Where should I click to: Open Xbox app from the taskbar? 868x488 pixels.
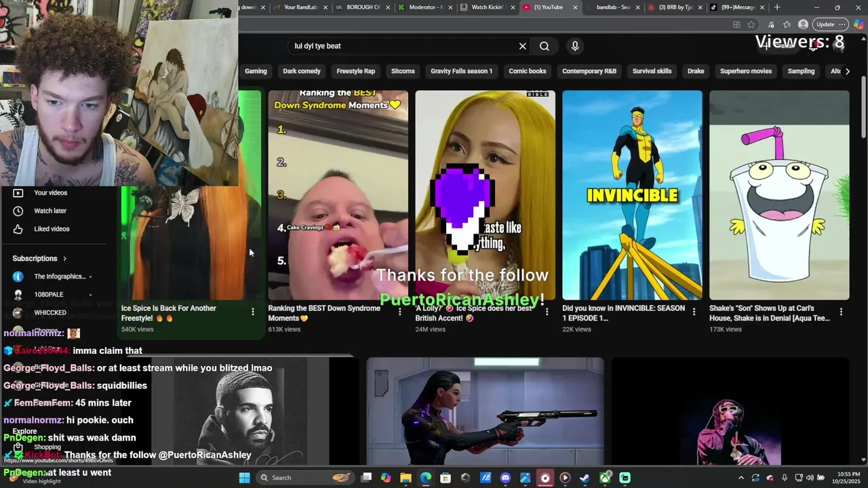[x=605, y=478]
